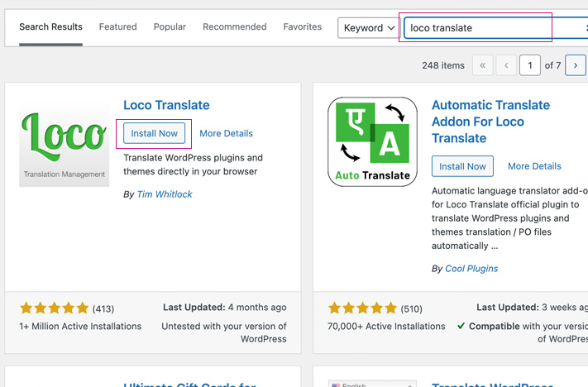Click the Loco Translate plugin description text

click(x=194, y=165)
